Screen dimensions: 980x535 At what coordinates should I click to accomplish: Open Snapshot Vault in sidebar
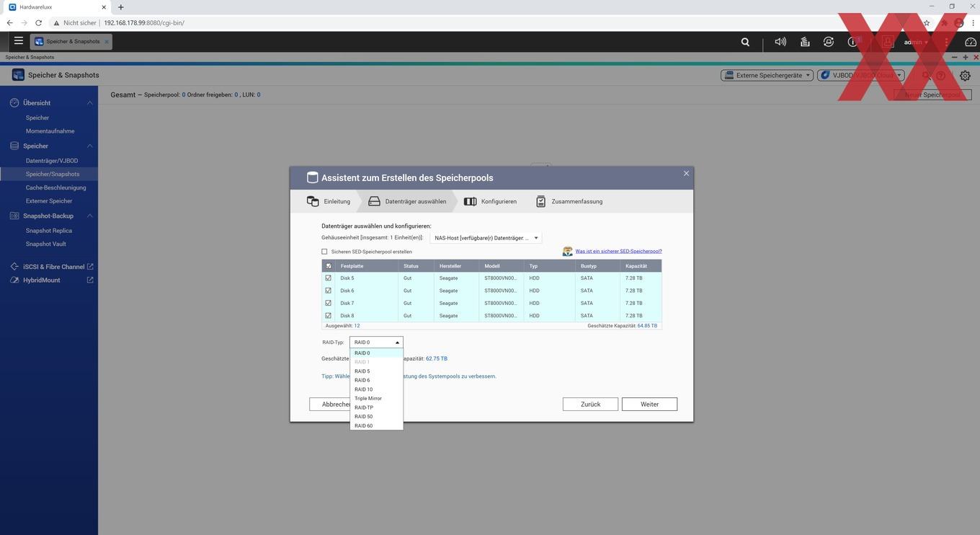coord(46,244)
